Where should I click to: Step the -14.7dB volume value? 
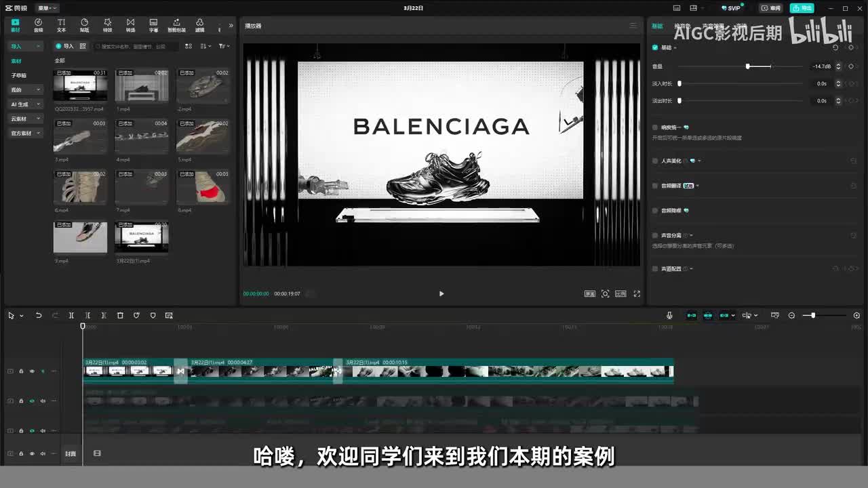(x=839, y=66)
